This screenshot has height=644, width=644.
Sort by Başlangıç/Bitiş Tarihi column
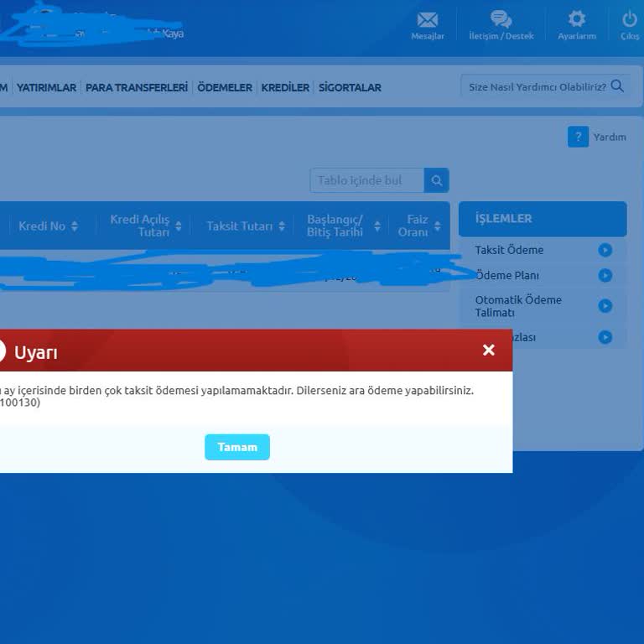pos(377,226)
